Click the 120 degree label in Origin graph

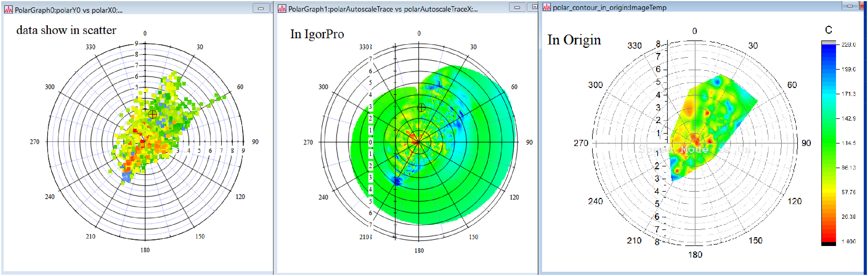794,202
